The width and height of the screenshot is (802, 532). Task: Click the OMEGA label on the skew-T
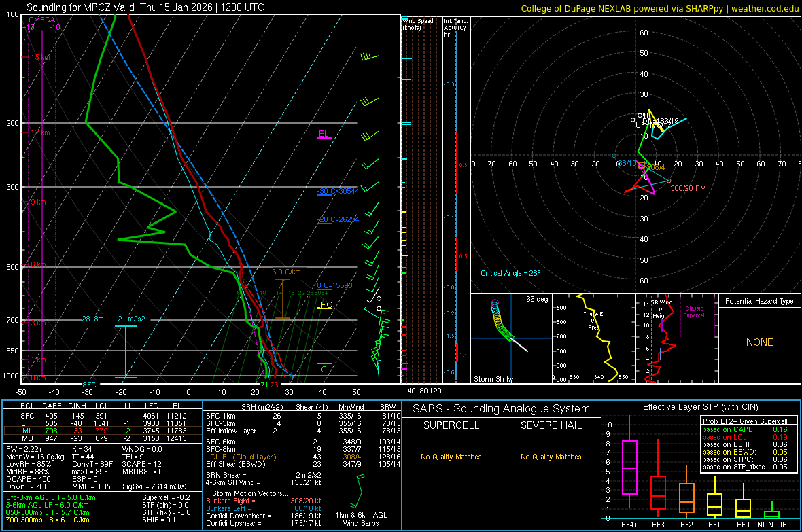[42, 20]
